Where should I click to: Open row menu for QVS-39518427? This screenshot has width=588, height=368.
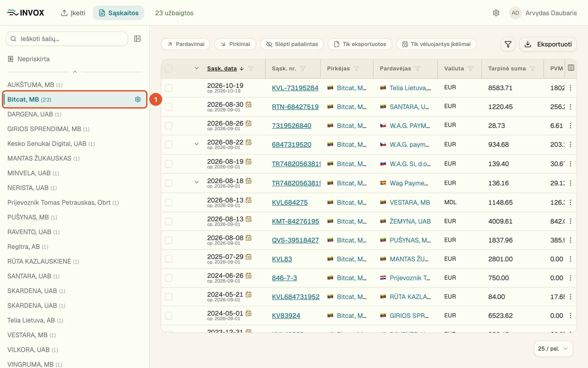571,240
